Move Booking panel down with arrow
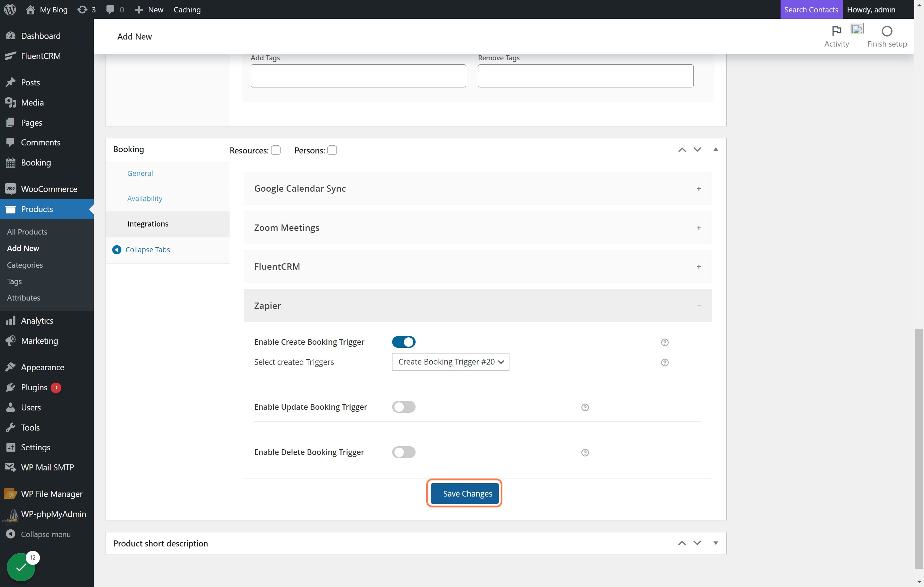The width and height of the screenshot is (924, 587). coord(697,150)
